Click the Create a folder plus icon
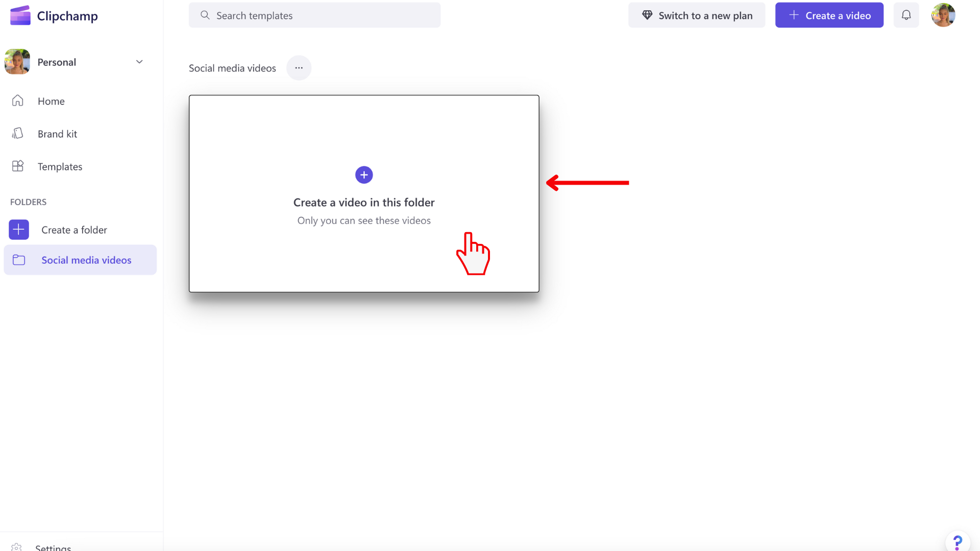 pos(19,230)
